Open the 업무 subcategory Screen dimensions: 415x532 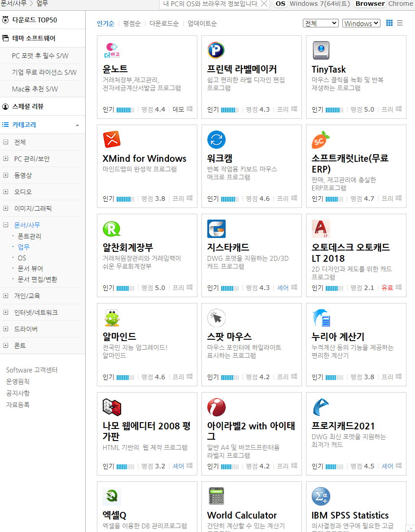pyautogui.click(x=23, y=247)
